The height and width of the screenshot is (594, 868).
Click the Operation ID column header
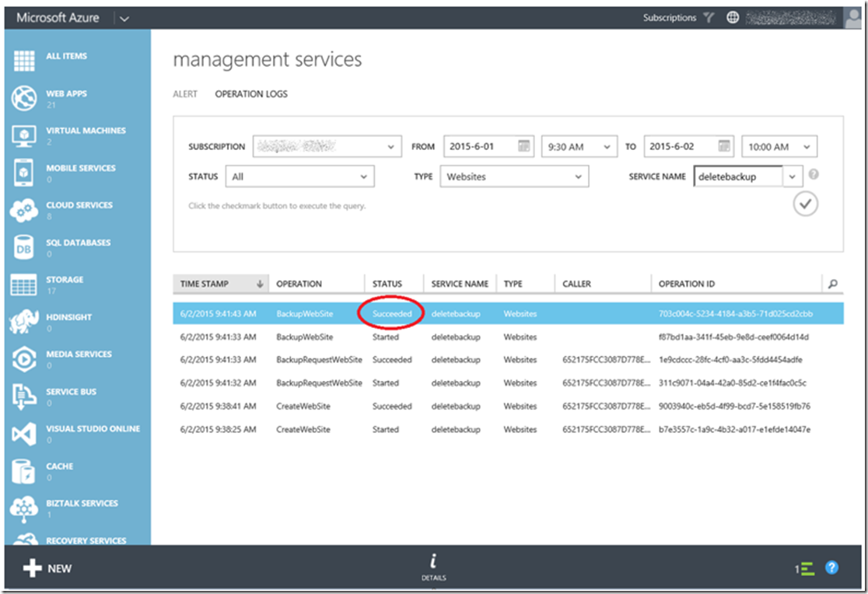click(687, 284)
